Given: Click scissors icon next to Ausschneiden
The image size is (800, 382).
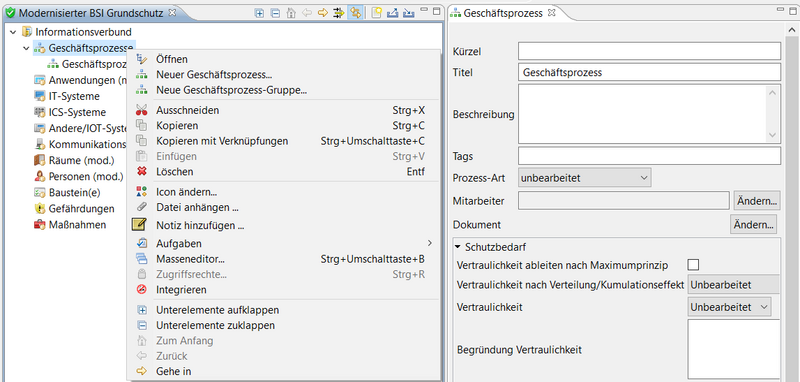Looking at the screenshot, I should (x=141, y=110).
